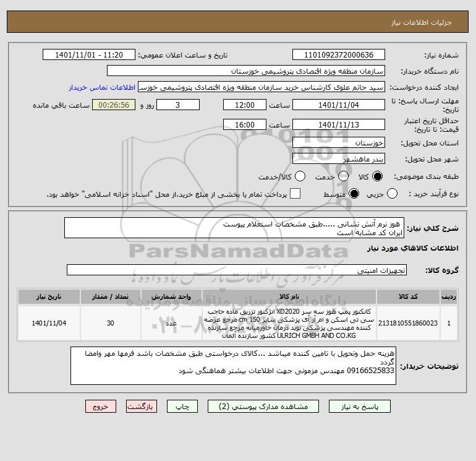This screenshot has width=476, height=461.
Task: Click price validity date 1401/11/13 field
Action: [339, 124]
